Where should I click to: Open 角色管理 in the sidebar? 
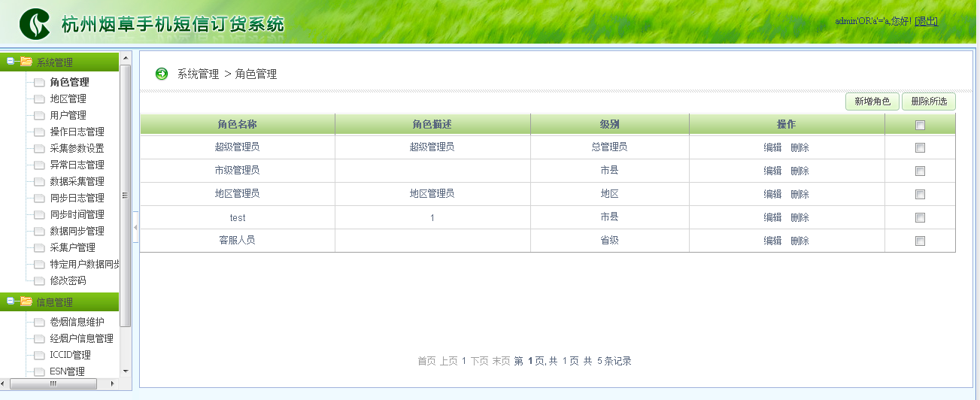pos(69,83)
